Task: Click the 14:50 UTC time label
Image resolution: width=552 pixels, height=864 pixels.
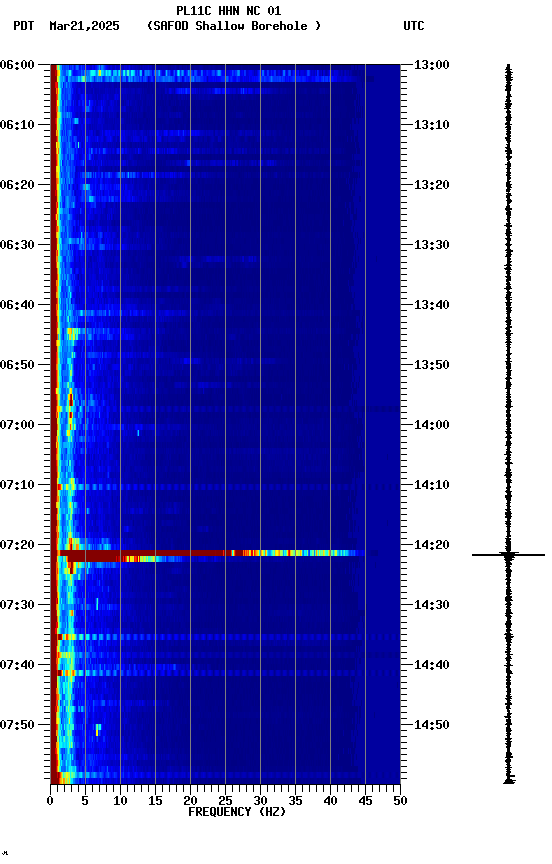Action: 432,725
